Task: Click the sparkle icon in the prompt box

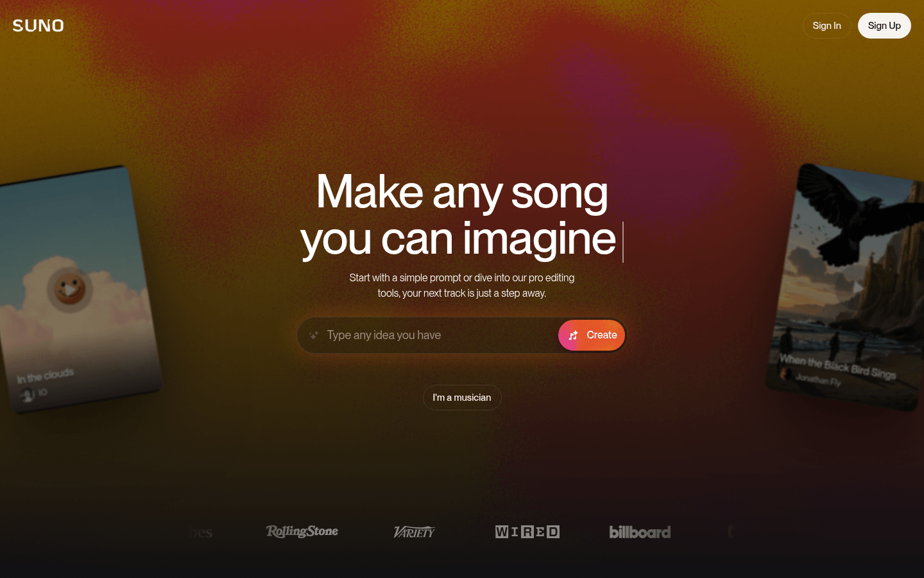Action: [314, 335]
